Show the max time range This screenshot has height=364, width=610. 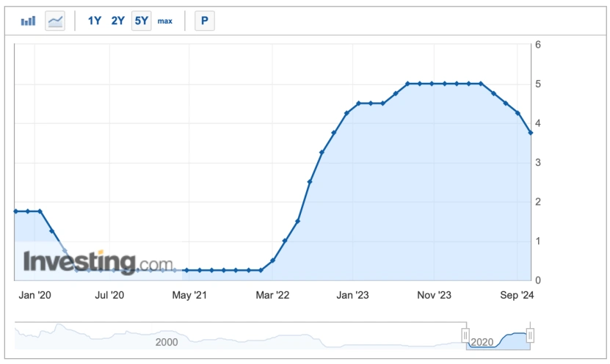164,21
